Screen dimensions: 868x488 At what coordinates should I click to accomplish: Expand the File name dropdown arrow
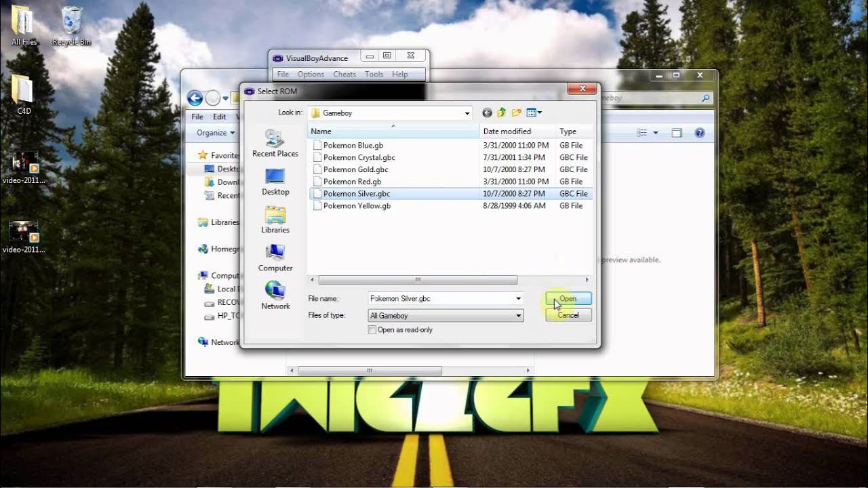(x=518, y=298)
